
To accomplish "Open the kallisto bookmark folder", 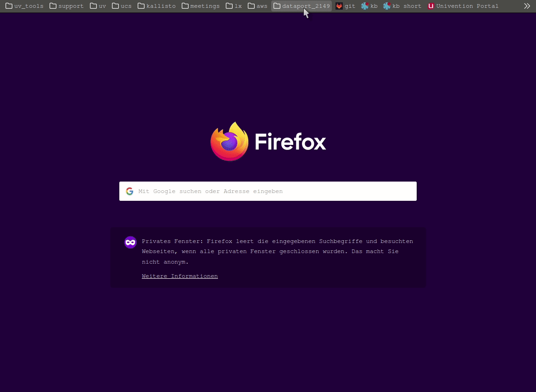I will coord(156,6).
